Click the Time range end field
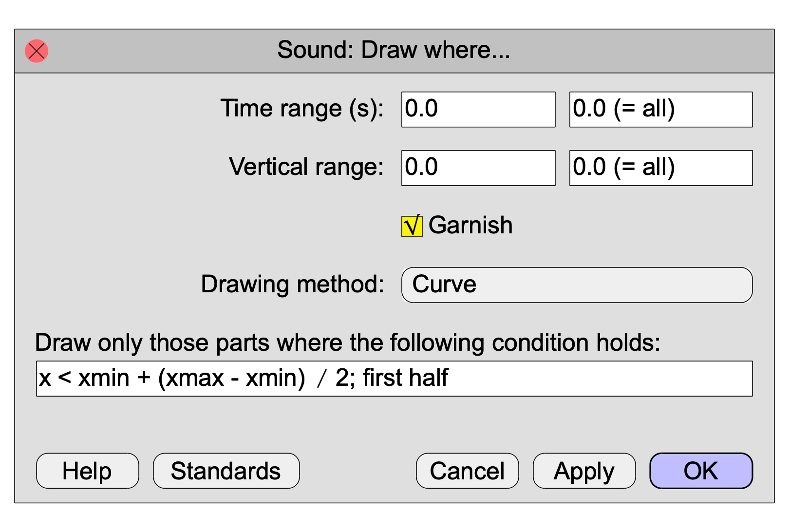Viewport: 789px width, 532px height. 660,110
